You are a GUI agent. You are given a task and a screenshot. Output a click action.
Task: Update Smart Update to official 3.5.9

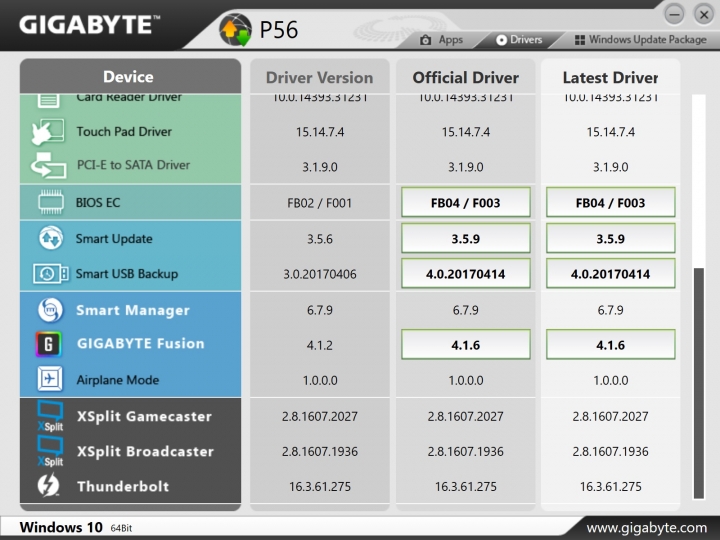click(x=466, y=238)
